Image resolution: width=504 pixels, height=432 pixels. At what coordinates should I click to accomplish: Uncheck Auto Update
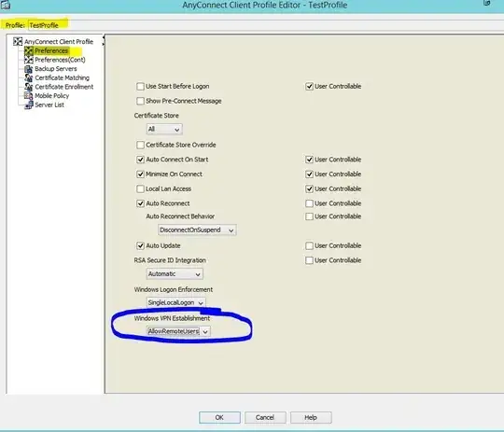click(x=140, y=246)
